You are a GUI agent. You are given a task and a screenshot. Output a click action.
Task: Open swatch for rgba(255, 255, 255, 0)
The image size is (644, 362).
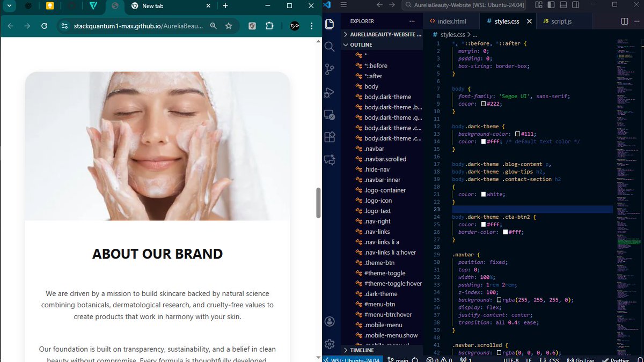pos(499,300)
